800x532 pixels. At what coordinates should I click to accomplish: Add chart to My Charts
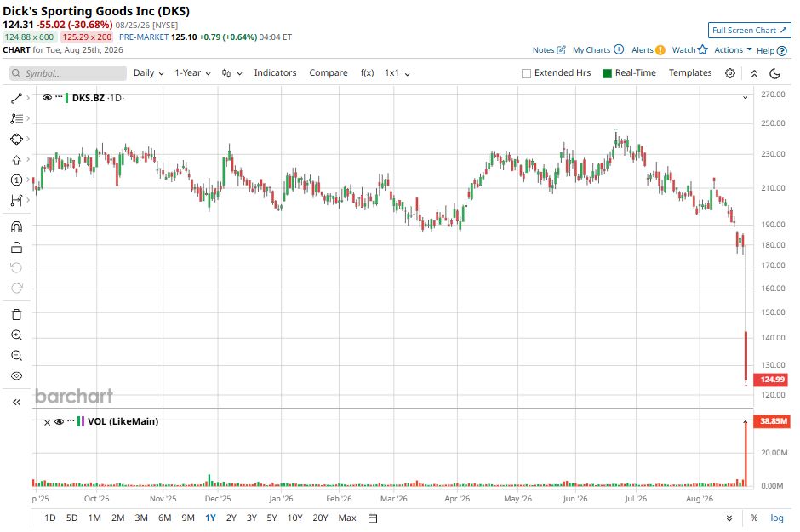(x=598, y=49)
